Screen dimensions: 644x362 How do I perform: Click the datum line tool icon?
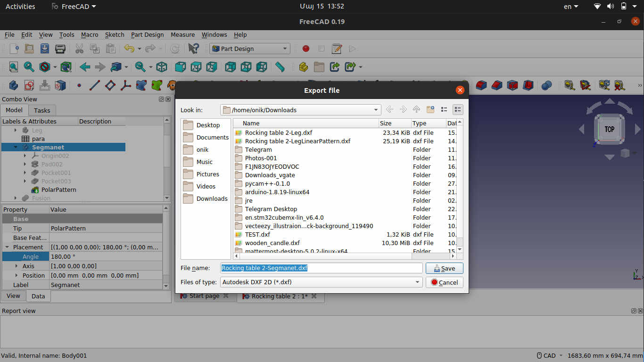(x=95, y=85)
